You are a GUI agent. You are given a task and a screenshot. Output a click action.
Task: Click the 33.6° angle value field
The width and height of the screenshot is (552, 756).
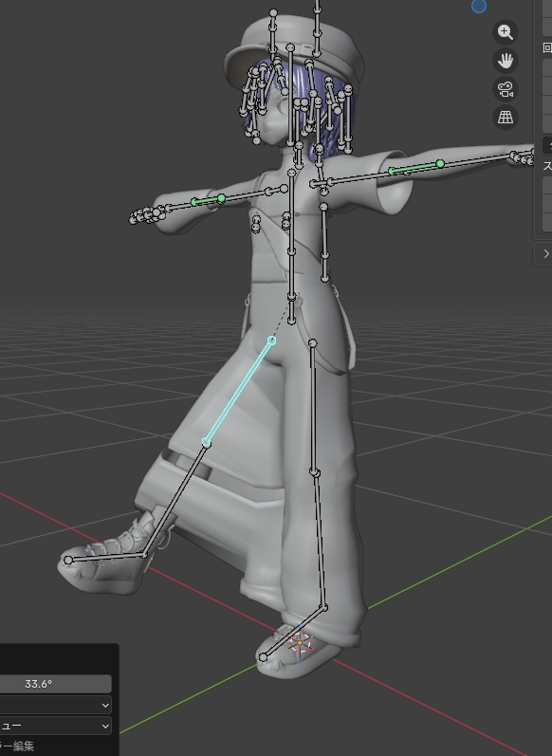point(55,684)
